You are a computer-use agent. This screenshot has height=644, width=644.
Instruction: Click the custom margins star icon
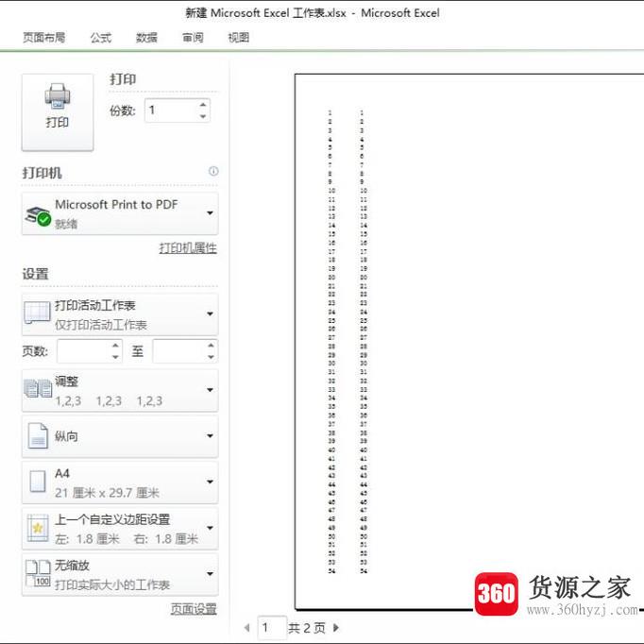(x=38, y=528)
